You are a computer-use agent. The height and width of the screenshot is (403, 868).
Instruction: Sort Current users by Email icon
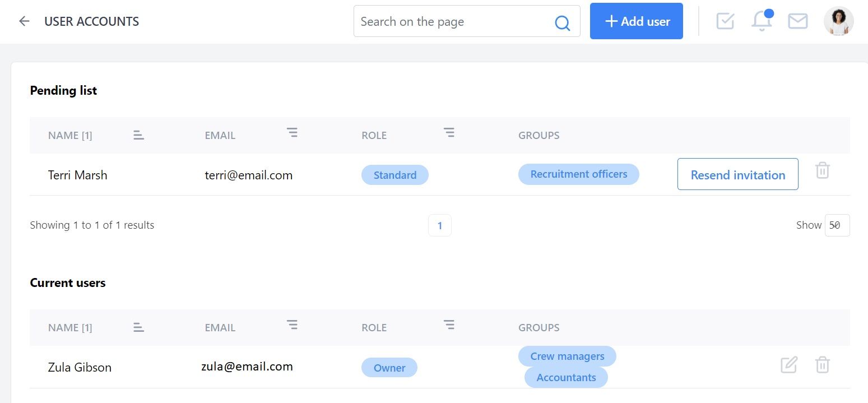[292, 325]
